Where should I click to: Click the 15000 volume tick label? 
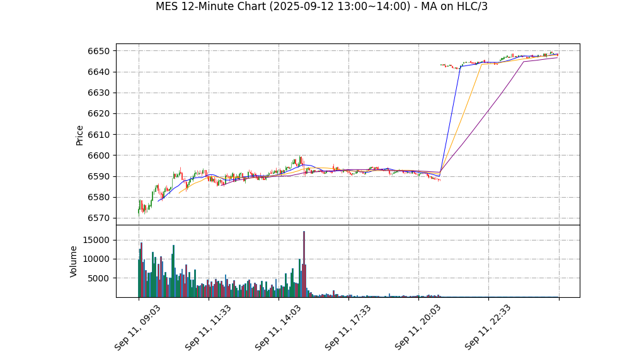point(96,240)
